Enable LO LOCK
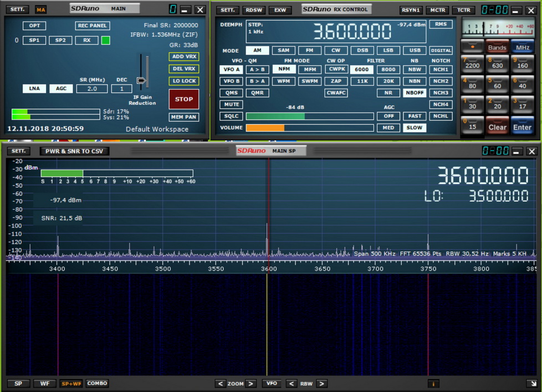 coord(184,81)
